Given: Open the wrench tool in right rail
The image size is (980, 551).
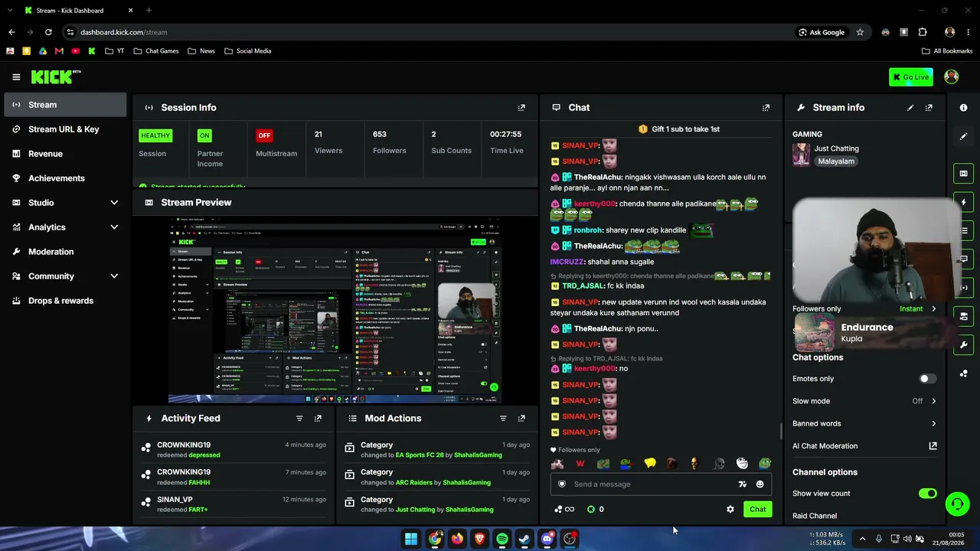Looking at the screenshot, I should tap(964, 345).
